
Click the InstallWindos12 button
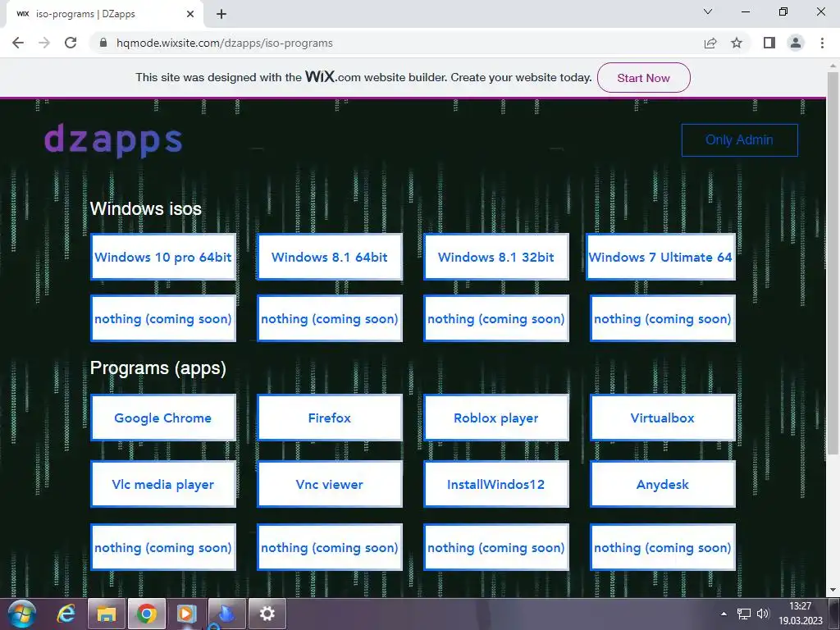click(x=496, y=484)
